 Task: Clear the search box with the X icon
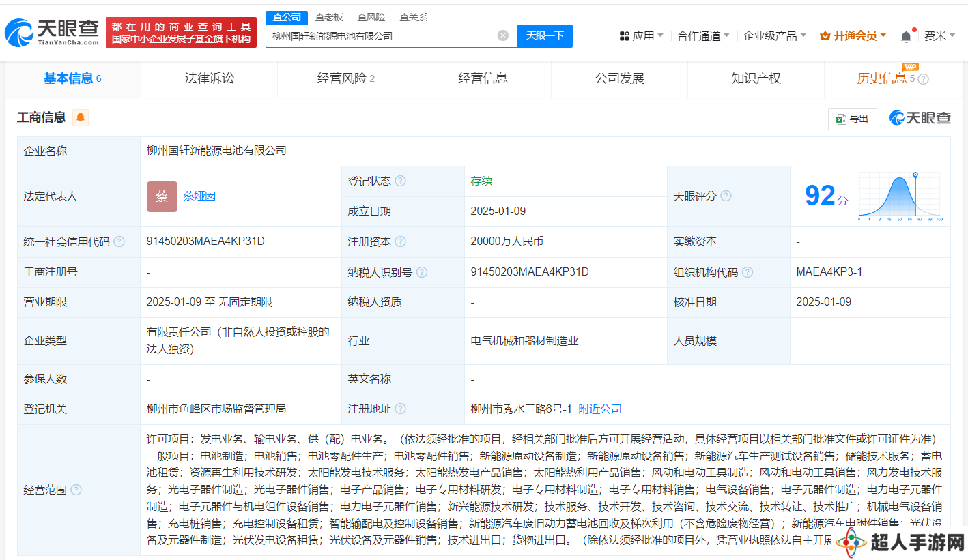click(503, 35)
